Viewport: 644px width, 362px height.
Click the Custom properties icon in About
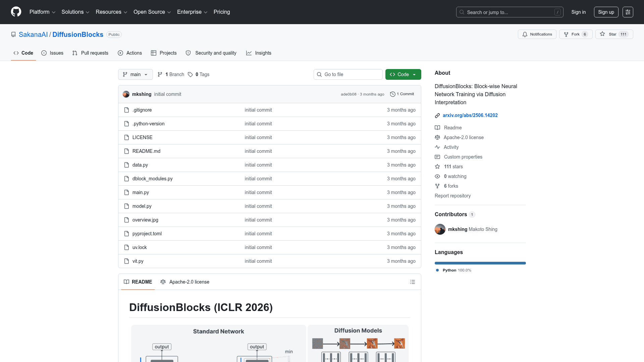coord(437,157)
